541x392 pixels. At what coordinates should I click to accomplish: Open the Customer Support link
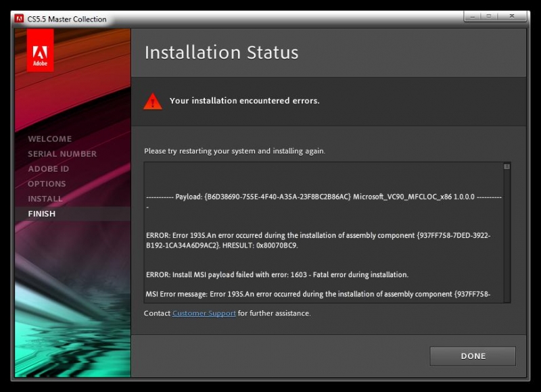tap(204, 314)
